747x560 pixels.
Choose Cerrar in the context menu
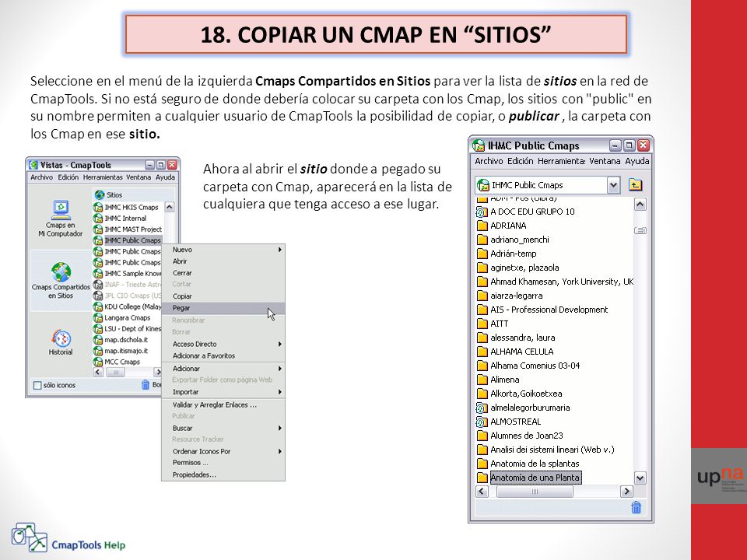pos(223,273)
